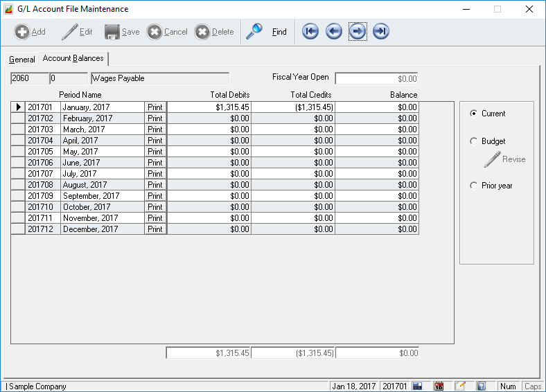Choose the Prior year option
Viewport: 546px width, 392px height.
click(x=474, y=186)
